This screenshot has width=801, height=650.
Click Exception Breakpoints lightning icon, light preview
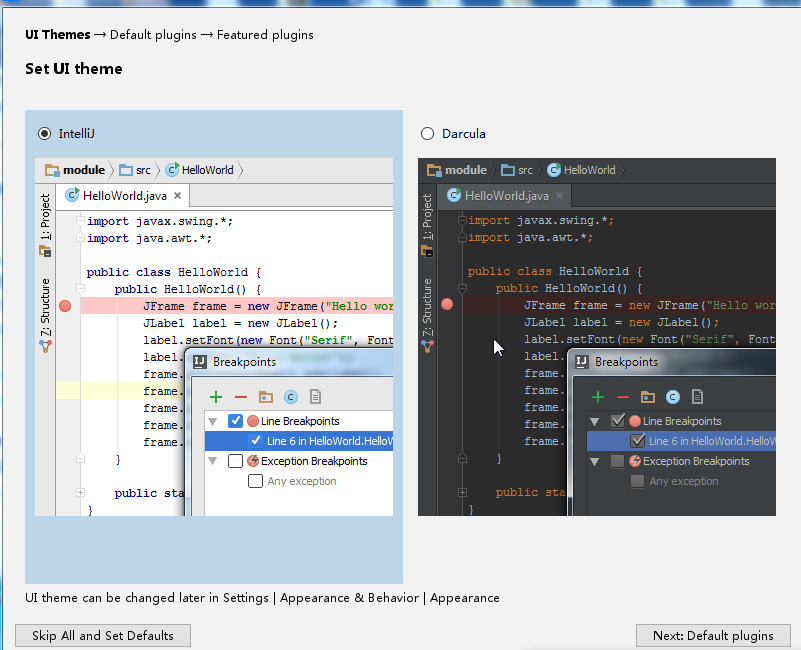point(253,461)
